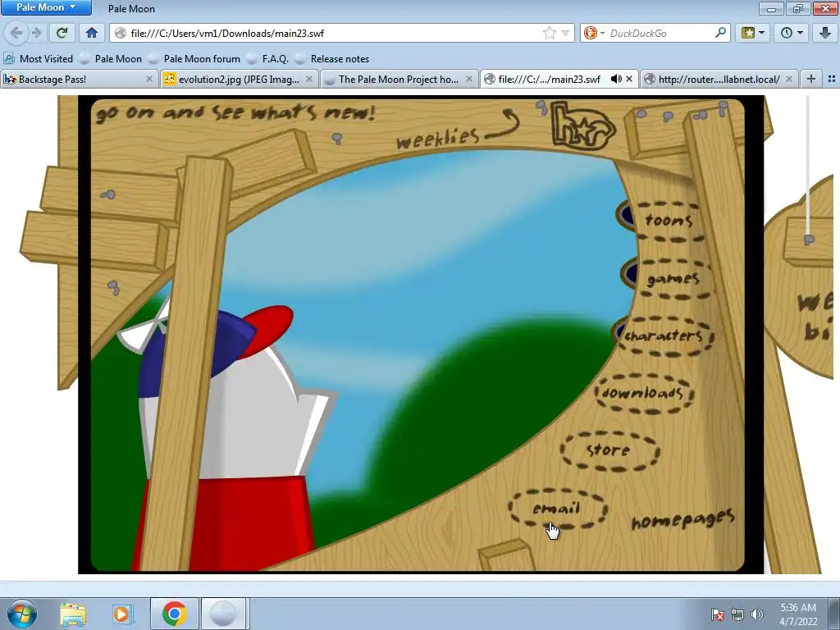Launch Windows Media Player from taskbar
The width and height of the screenshot is (840, 630).
click(122, 614)
